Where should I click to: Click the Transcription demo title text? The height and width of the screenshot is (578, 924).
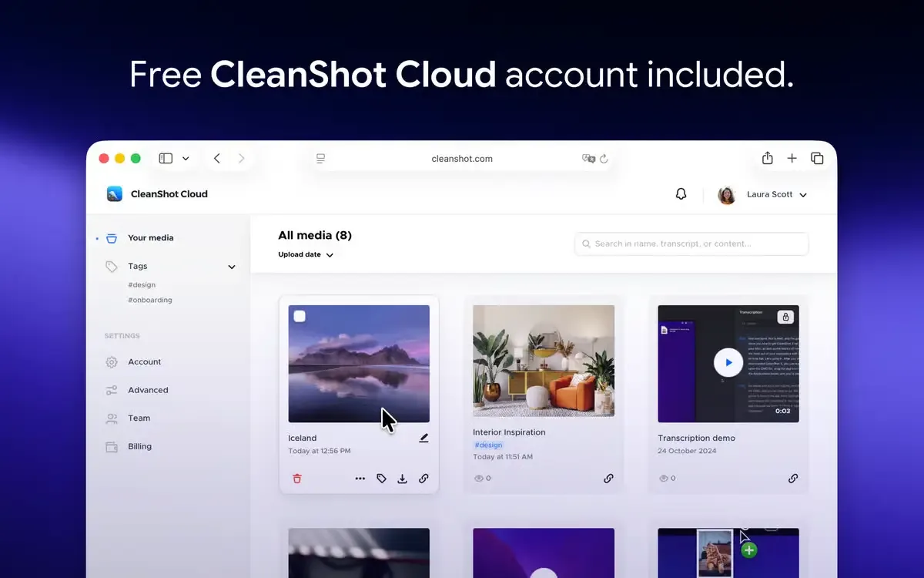click(x=696, y=438)
